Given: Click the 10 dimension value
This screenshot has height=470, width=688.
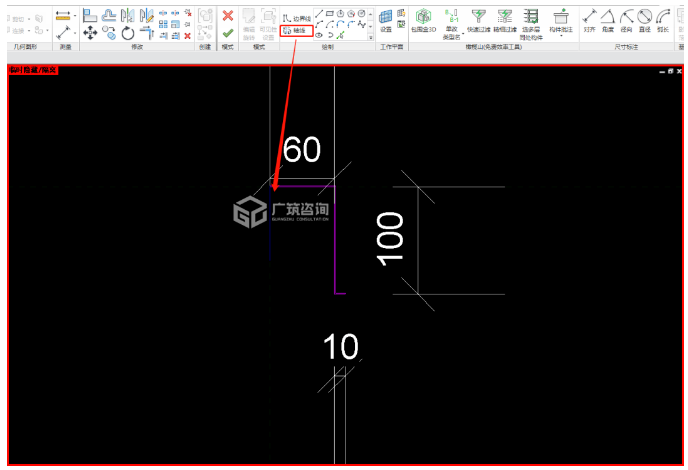Looking at the screenshot, I should [341, 347].
